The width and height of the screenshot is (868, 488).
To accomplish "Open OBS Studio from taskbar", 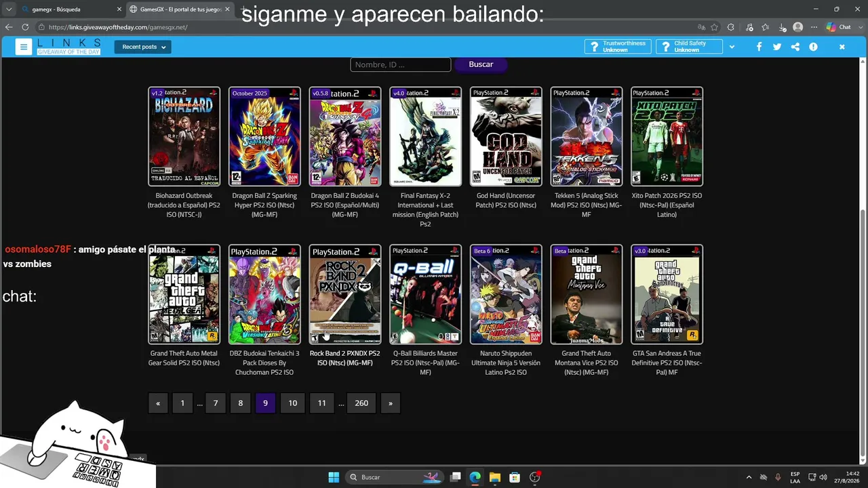I will (535, 477).
